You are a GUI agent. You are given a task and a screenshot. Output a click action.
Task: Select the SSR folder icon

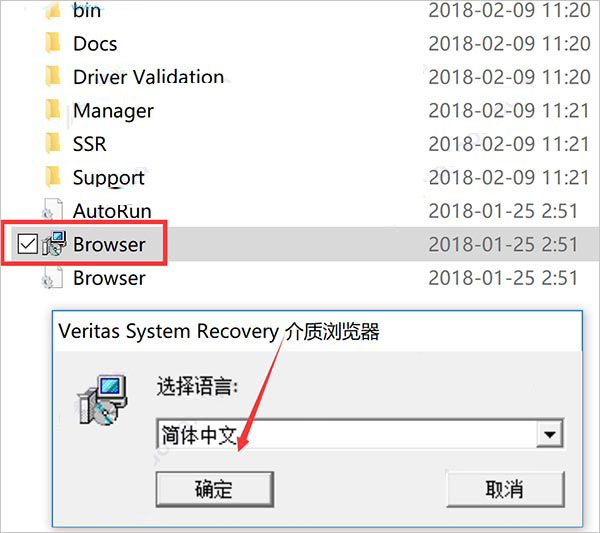(53, 143)
